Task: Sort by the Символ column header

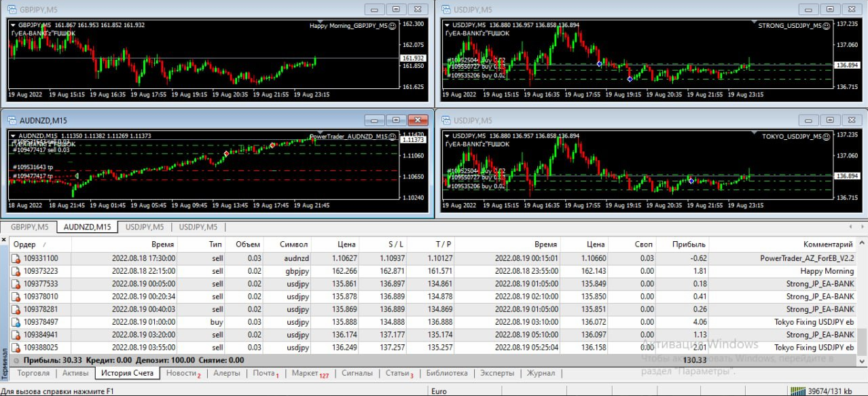Action: (x=289, y=245)
